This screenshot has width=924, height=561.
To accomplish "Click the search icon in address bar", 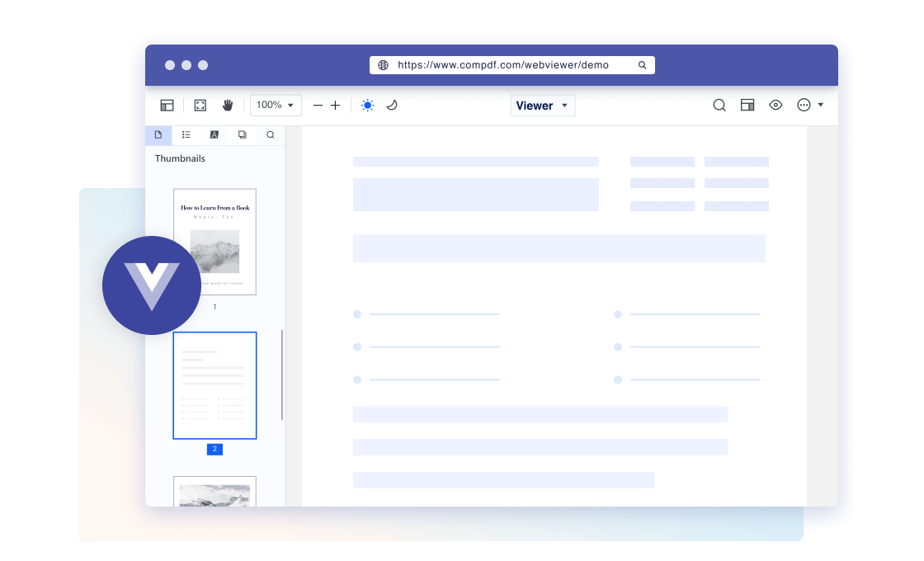I will (x=643, y=65).
